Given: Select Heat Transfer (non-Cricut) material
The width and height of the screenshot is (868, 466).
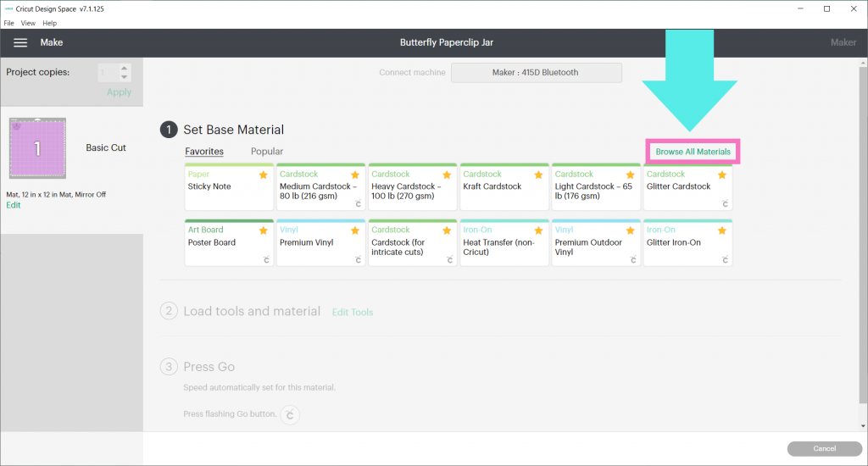Looking at the screenshot, I should tap(504, 243).
